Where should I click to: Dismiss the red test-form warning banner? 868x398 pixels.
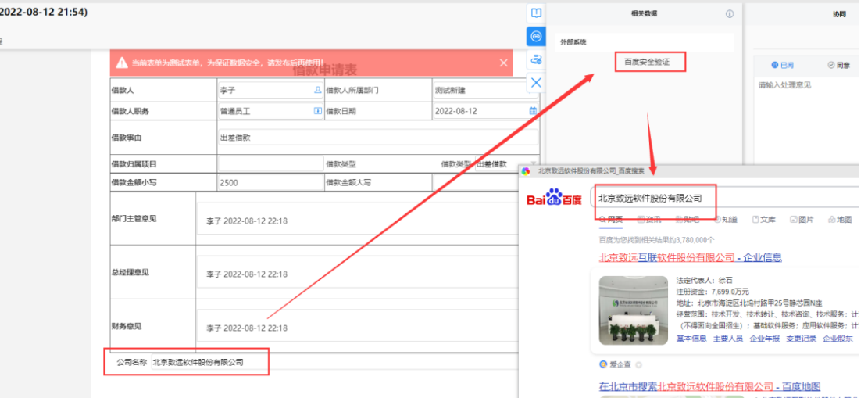[503, 63]
